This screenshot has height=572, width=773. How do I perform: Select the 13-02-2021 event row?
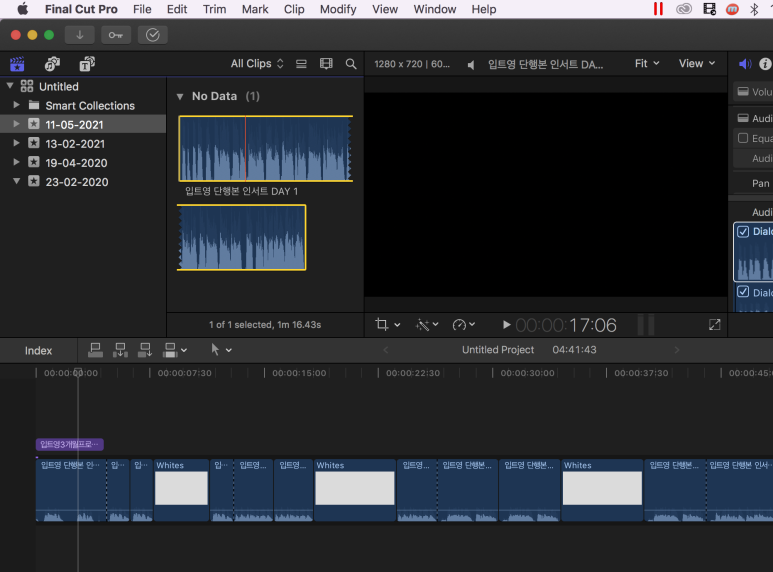83,143
